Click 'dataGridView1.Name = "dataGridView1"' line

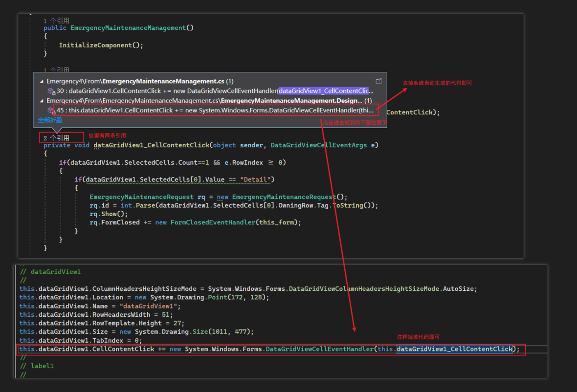(x=100, y=306)
